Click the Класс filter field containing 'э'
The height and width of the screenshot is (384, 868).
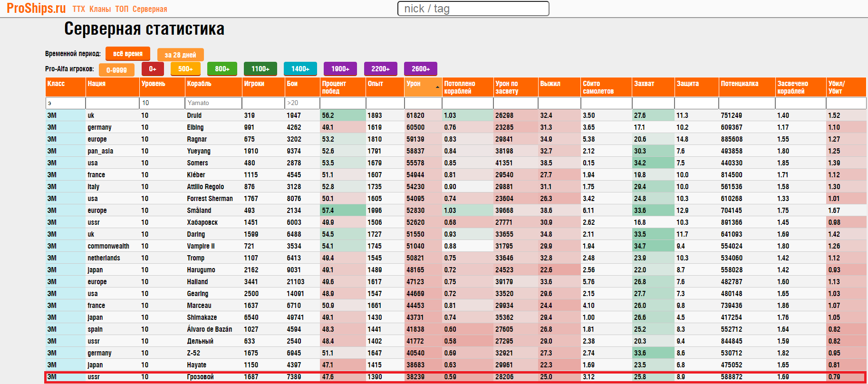[x=65, y=103]
